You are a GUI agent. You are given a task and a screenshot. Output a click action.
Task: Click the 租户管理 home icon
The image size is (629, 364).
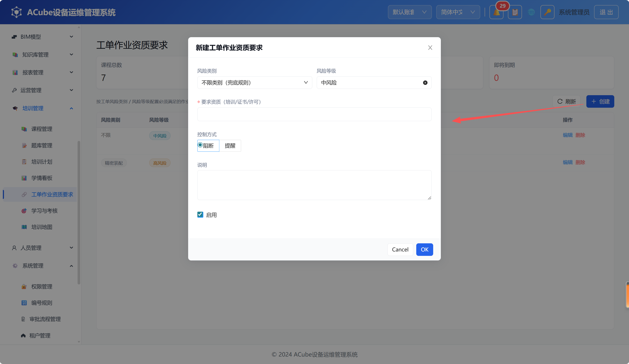click(x=23, y=335)
